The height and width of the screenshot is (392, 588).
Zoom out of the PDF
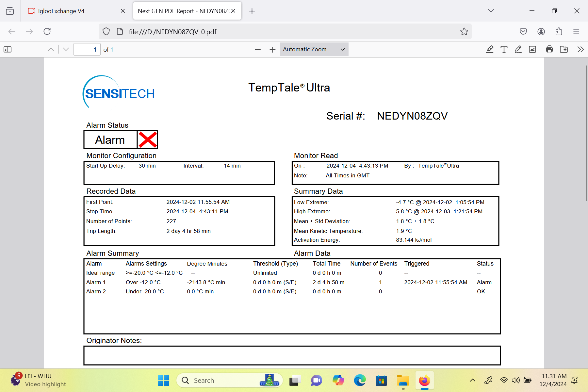coord(258,49)
